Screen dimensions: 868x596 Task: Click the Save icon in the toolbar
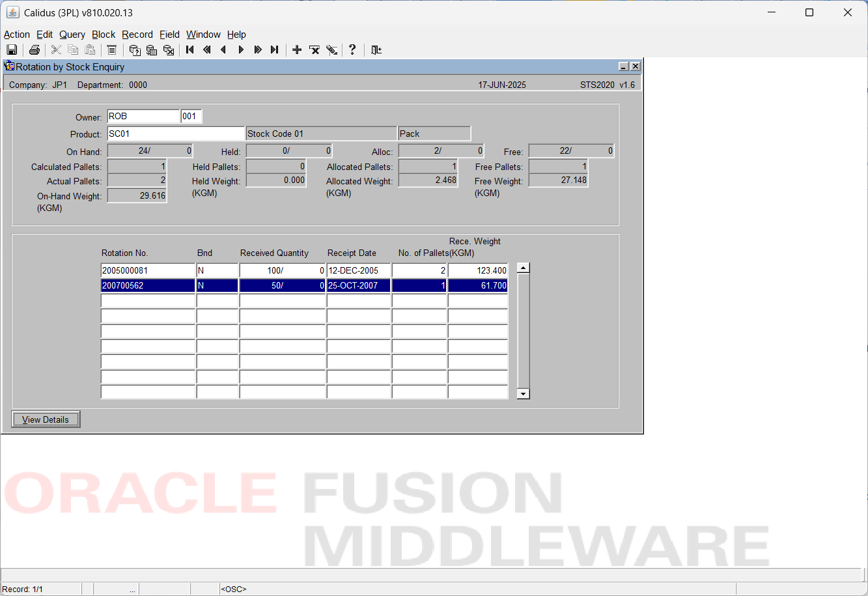pos(12,50)
